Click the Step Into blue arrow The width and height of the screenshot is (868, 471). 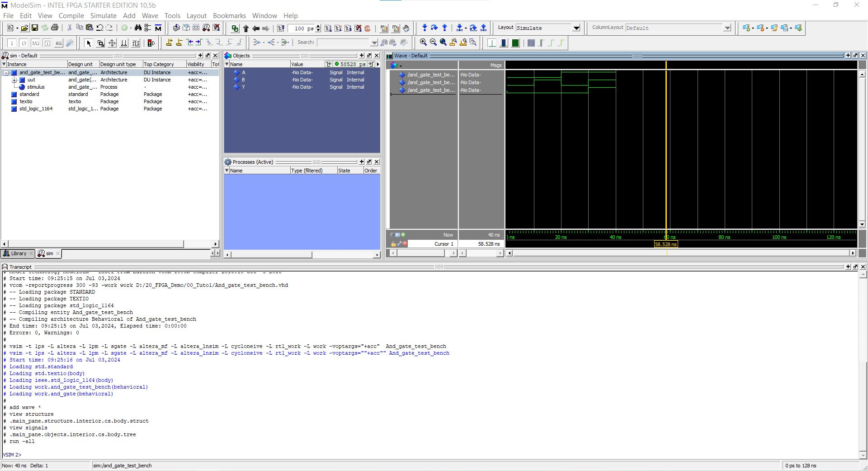tap(424, 28)
